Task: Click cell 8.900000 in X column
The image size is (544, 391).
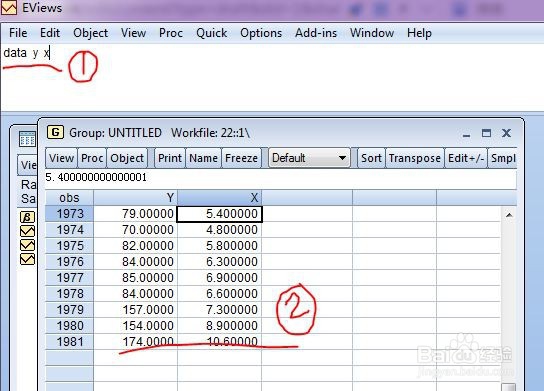Action: coord(220,325)
